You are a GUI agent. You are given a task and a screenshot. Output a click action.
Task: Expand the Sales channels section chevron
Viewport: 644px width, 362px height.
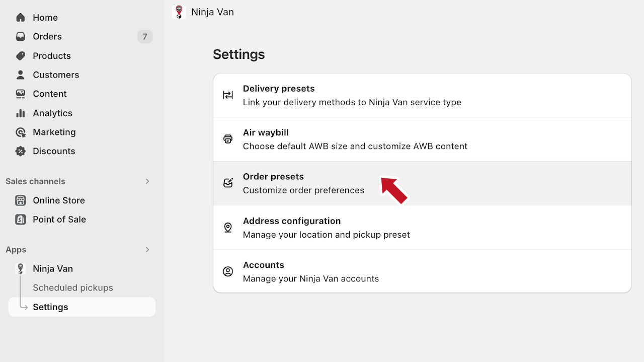[x=147, y=181]
